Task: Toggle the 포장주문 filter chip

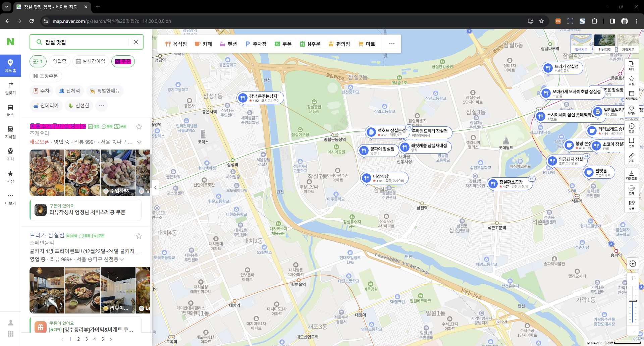Action: 46,76
